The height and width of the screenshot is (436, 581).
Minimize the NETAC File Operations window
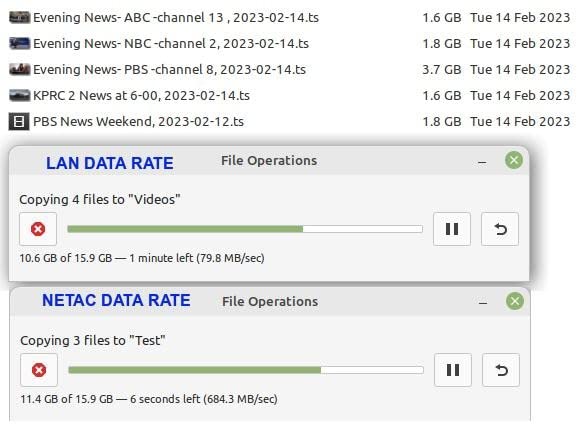point(483,303)
